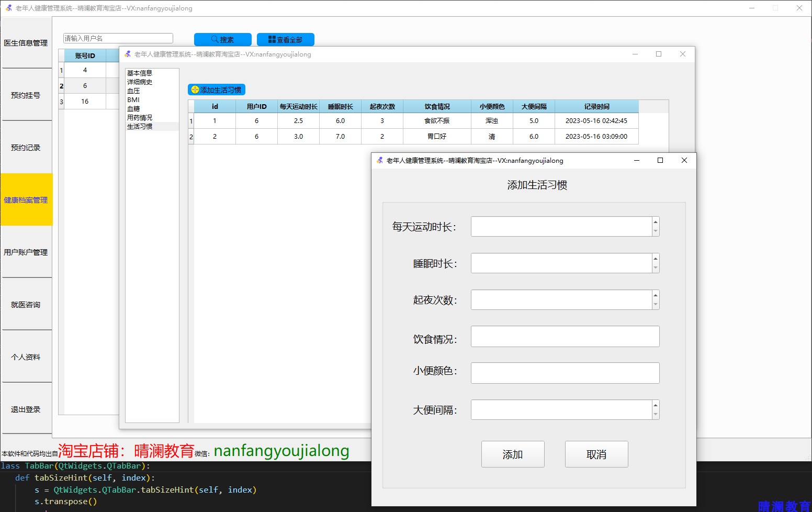The image size is (812, 512).
Task: Decrease 睡眠时长 spinner down arrow
Action: [x=656, y=268]
